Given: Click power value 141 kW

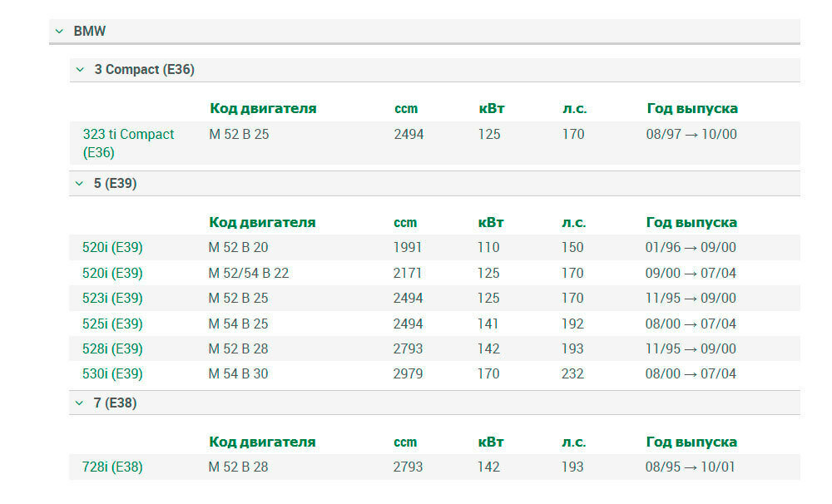Looking at the screenshot, I should 488,324.
